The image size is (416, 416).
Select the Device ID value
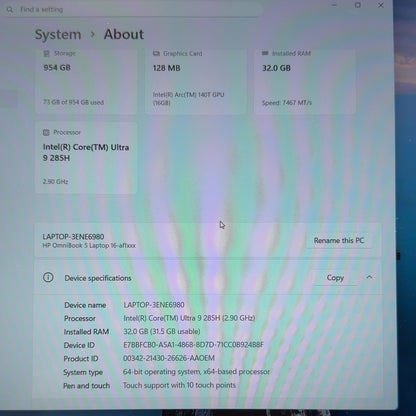click(x=193, y=345)
